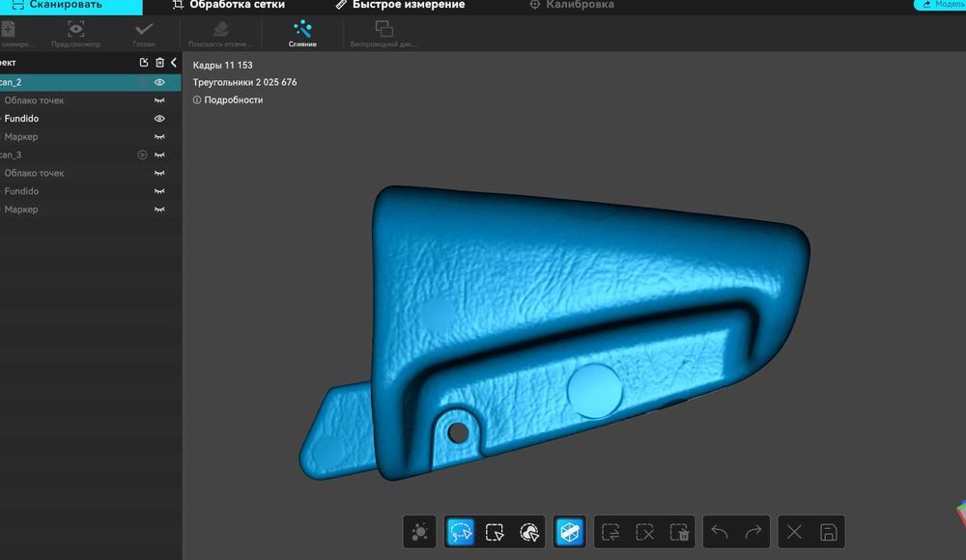The width and height of the screenshot is (966, 560).
Task: Show Облако точек under Scan_3
Action: point(159,173)
